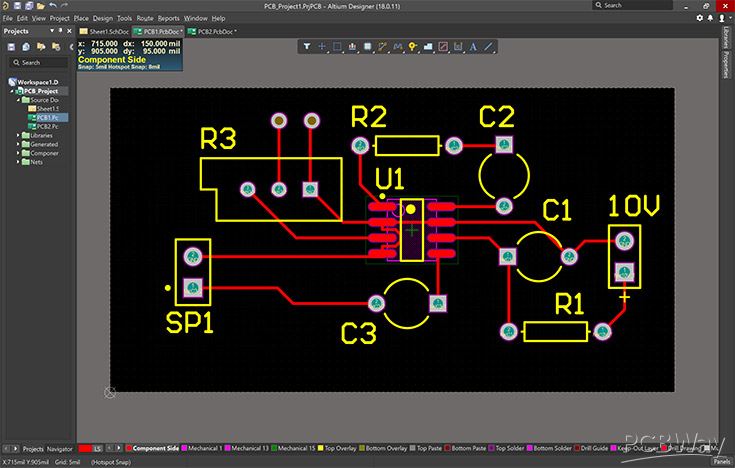Open the Panels button at the bottom right
Image resolution: width=735 pixels, height=468 pixels.
tap(723, 462)
